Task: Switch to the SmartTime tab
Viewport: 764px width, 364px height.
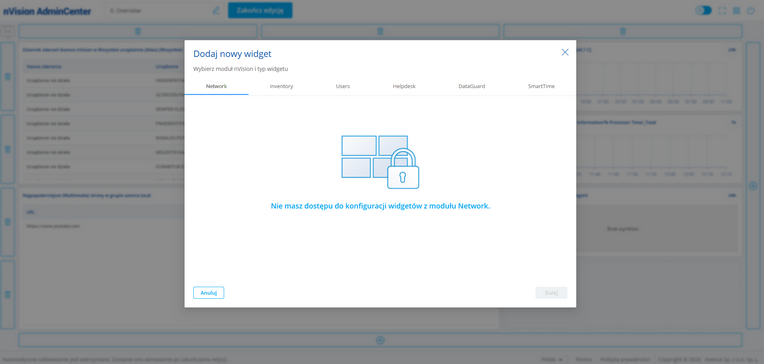Action: (x=541, y=86)
